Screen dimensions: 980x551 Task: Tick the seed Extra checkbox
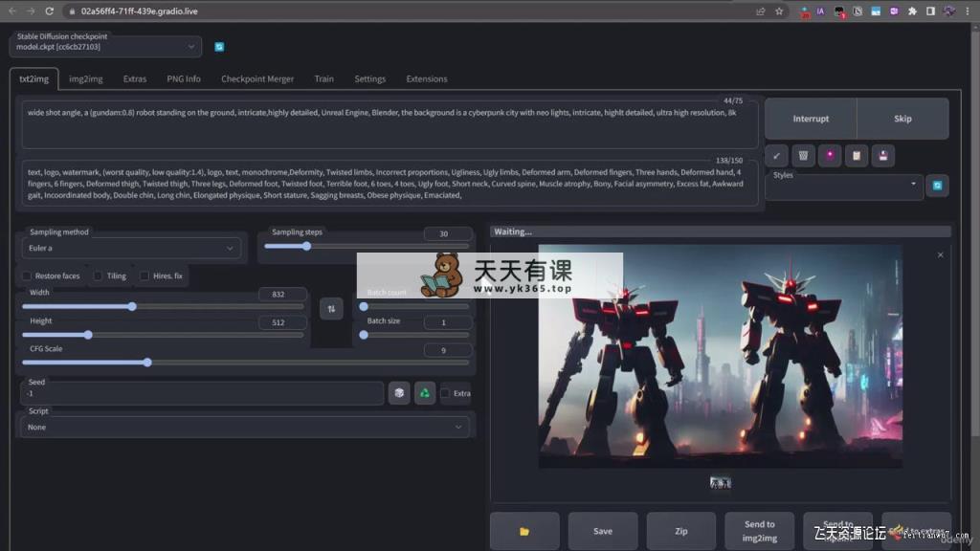point(445,393)
